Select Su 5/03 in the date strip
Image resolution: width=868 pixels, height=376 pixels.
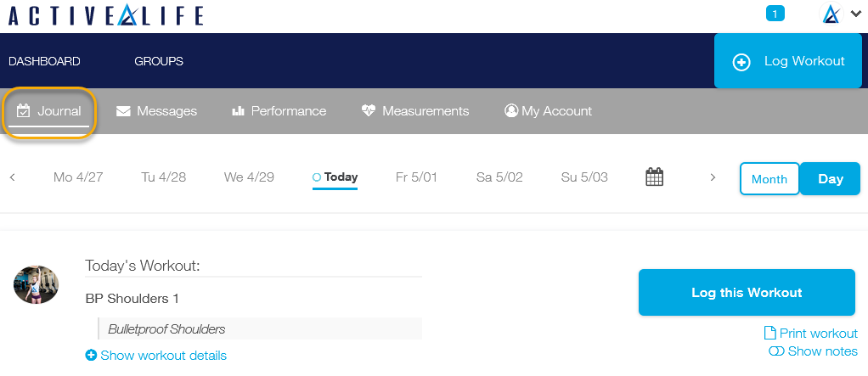tap(584, 177)
